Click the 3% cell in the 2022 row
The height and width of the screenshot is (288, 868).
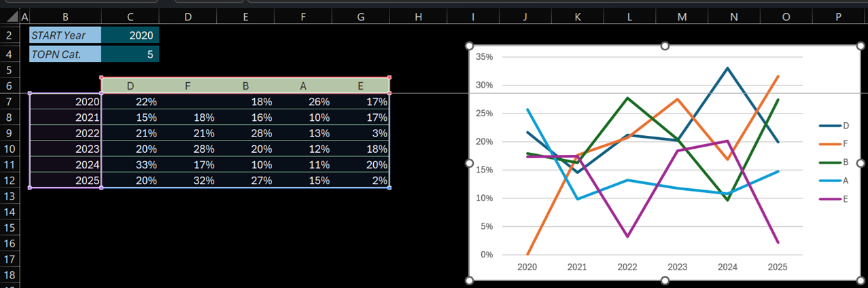point(361,133)
